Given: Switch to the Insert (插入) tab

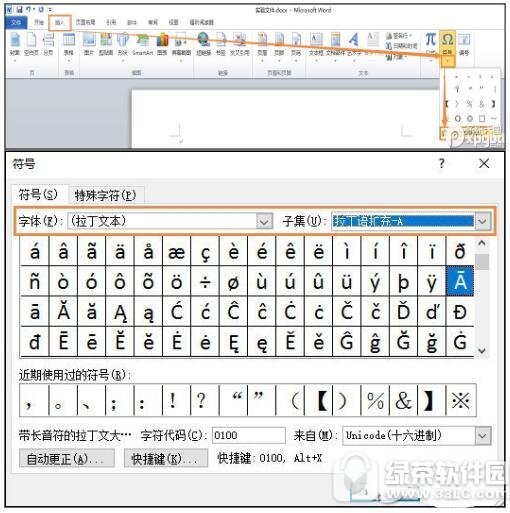Looking at the screenshot, I should (x=59, y=22).
